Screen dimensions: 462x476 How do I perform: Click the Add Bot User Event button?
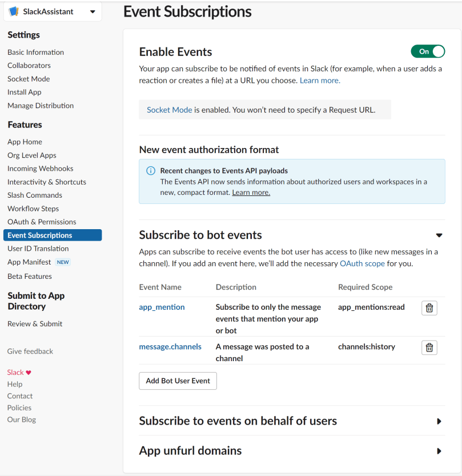pos(178,380)
